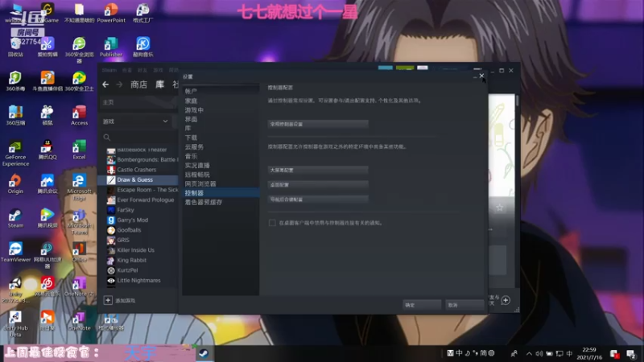Open GeForce Experience desktop shortcut
The width and height of the screenshot is (644, 362).
[x=15, y=153]
